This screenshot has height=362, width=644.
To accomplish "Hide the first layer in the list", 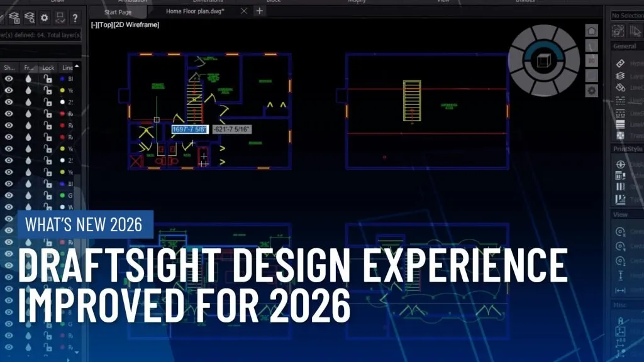I will point(9,79).
